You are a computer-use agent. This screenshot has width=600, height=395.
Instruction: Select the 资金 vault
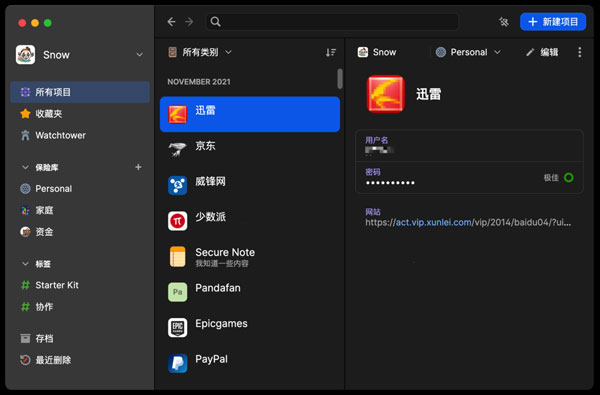coord(80,232)
